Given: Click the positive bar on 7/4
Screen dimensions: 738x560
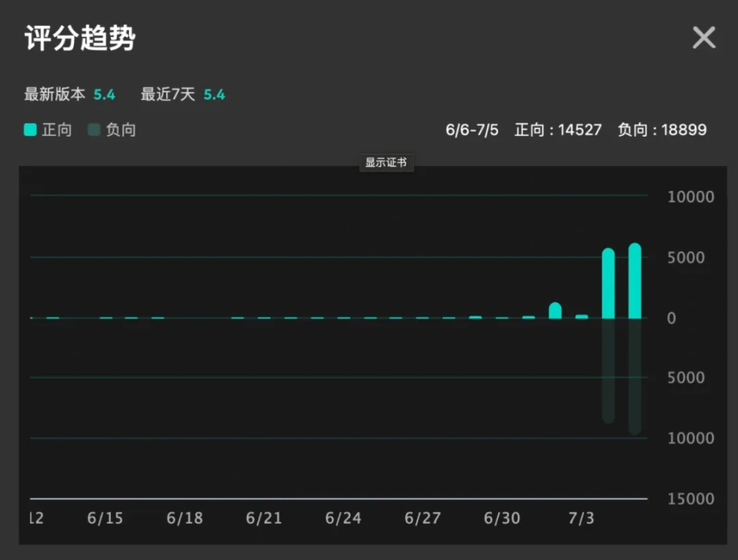Looking at the screenshot, I should [x=608, y=283].
